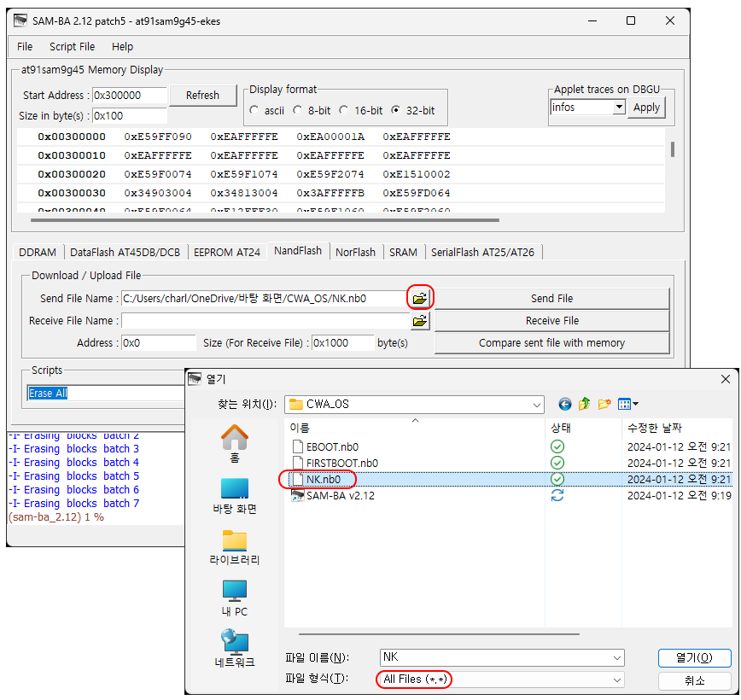Viewport: 741px width, 700px height.
Task: Select the EBOOT.nb0 file in list
Action: pyautogui.click(x=332, y=446)
